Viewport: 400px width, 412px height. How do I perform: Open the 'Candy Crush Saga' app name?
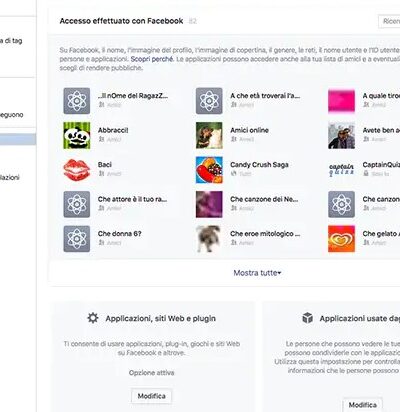tap(259, 164)
